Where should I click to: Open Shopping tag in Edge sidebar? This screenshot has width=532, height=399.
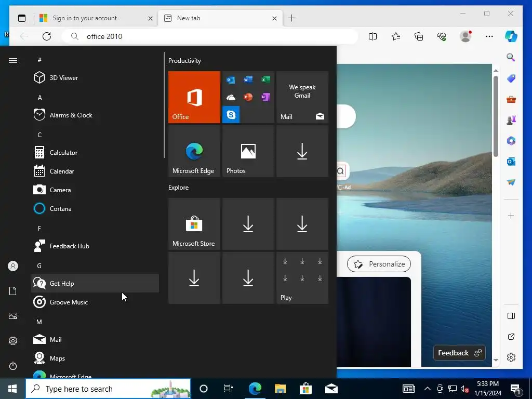(x=511, y=78)
